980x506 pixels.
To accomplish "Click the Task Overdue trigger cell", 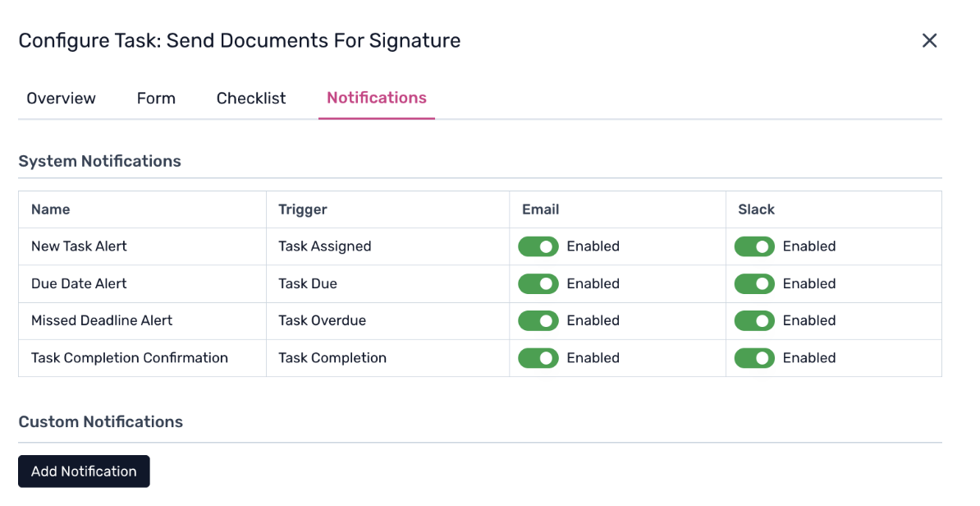I will (322, 320).
